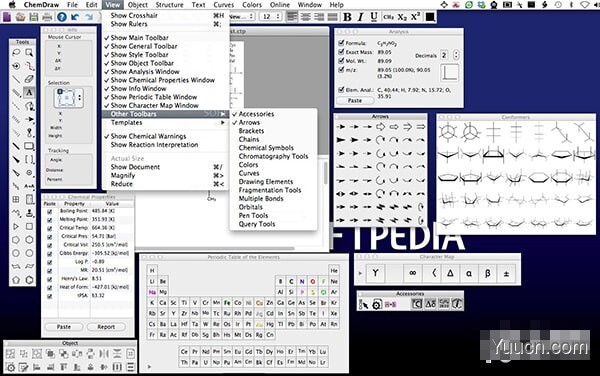Toggle Exact Mass checkbox in Analysis window

pyautogui.click(x=341, y=52)
